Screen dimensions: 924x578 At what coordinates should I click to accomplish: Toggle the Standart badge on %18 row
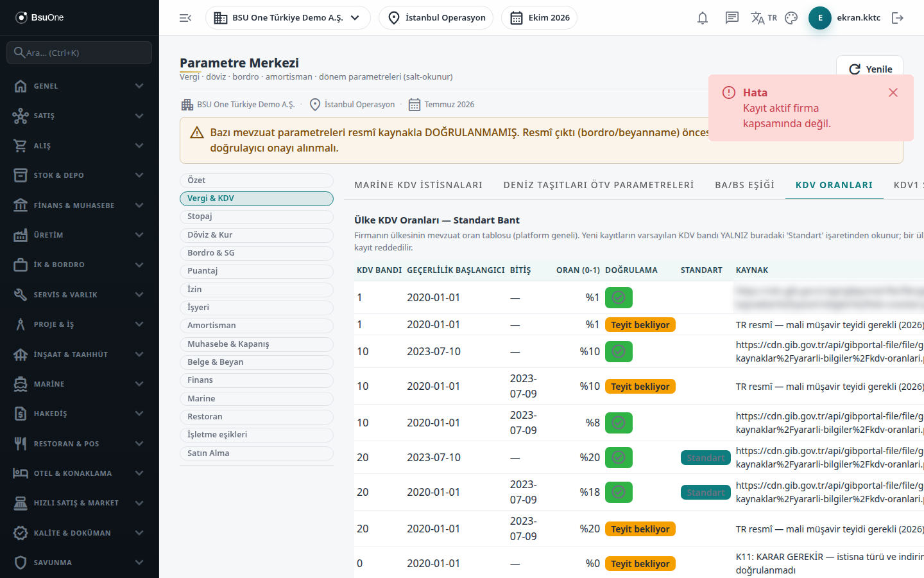(x=705, y=493)
